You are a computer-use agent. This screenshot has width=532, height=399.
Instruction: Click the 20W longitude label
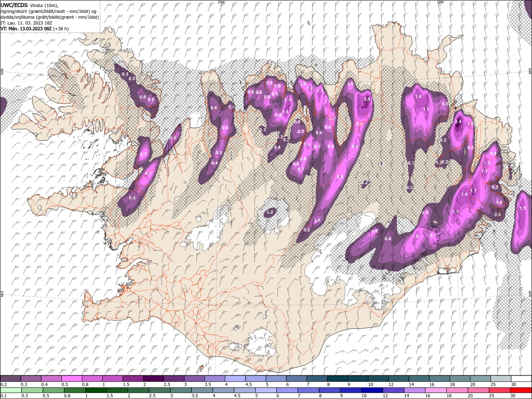pyautogui.click(x=221, y=2)
